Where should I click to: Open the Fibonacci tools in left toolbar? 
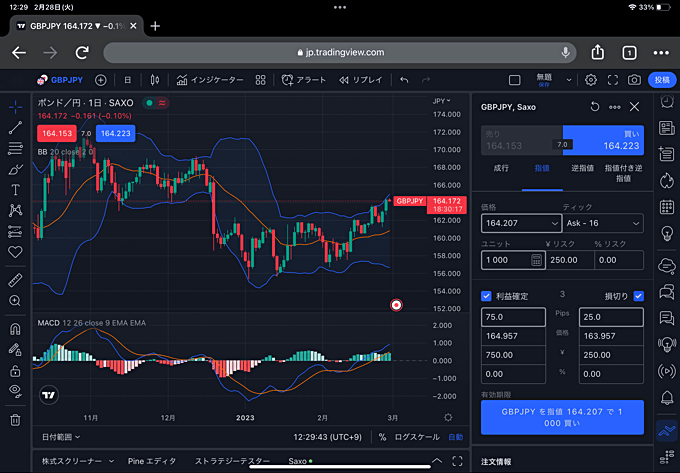coord(15,148)
